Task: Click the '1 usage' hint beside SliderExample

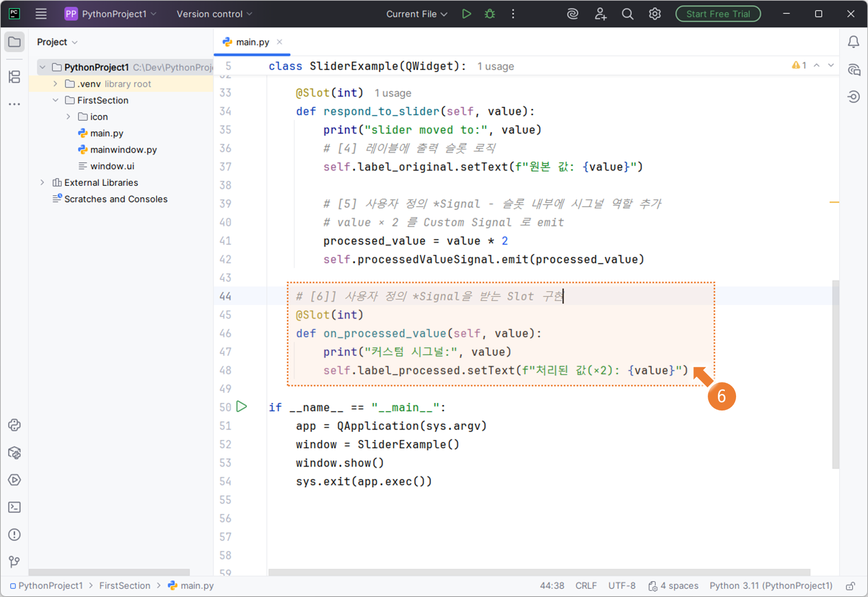Action: click(495, 66)
